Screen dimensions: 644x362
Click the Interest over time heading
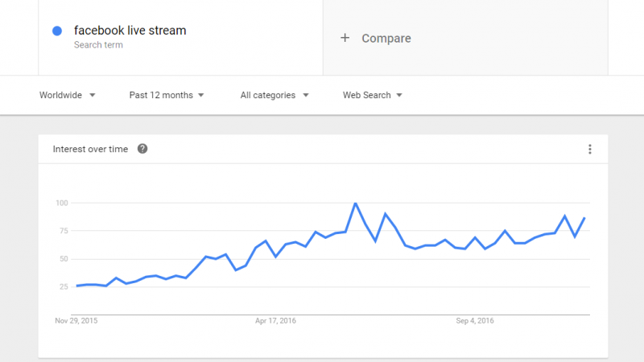point(90,149)
